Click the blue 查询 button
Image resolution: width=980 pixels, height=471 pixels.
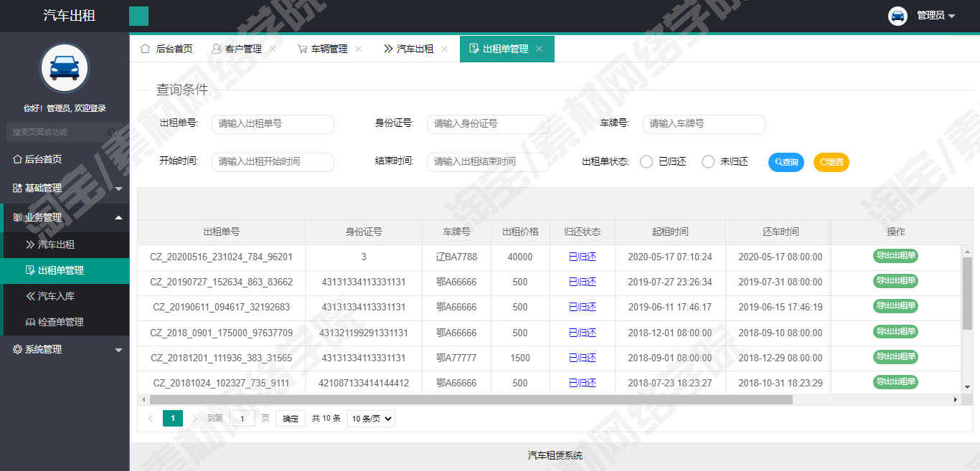tap(786, 162)
